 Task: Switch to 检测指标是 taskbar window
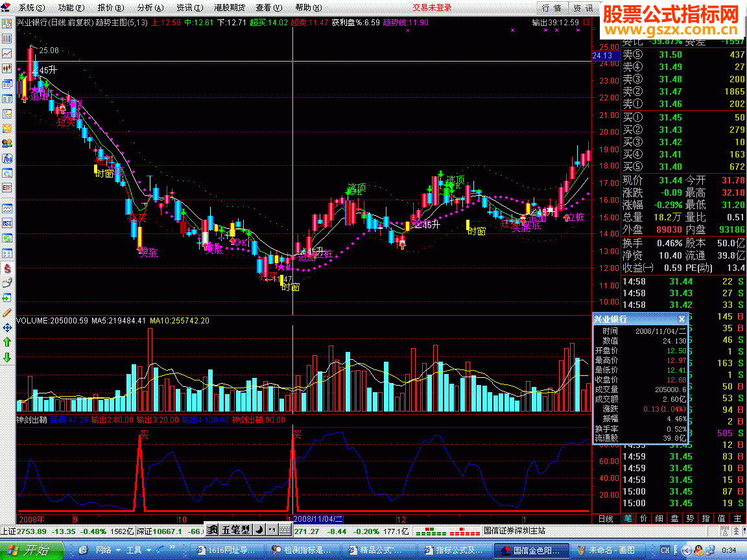302,550
